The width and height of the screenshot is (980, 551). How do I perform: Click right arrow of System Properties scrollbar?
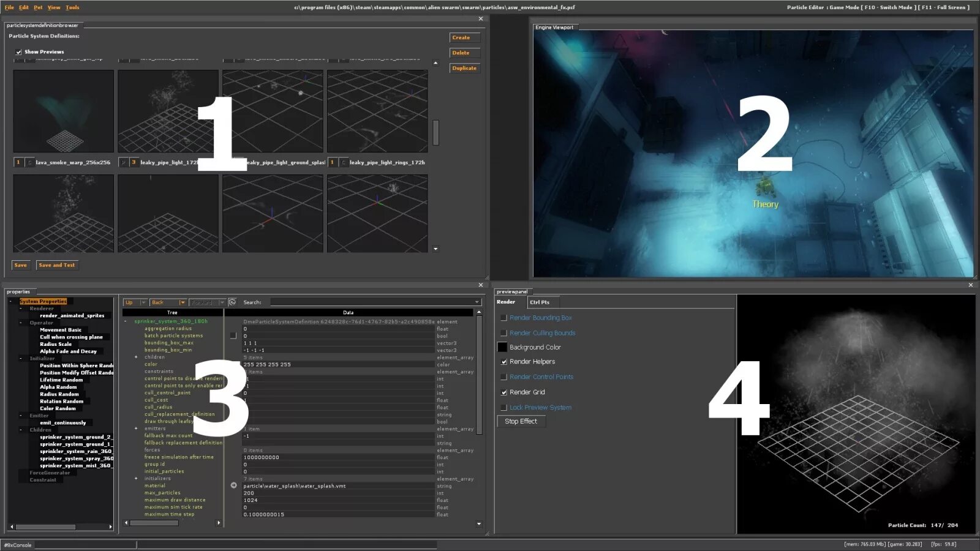(110, 527)
